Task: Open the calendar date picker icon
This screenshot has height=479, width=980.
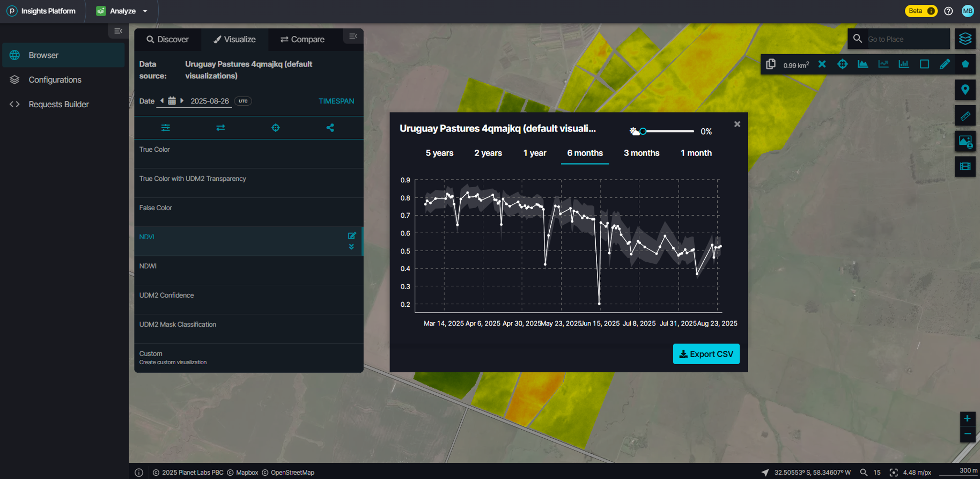Action: (172, 101)
